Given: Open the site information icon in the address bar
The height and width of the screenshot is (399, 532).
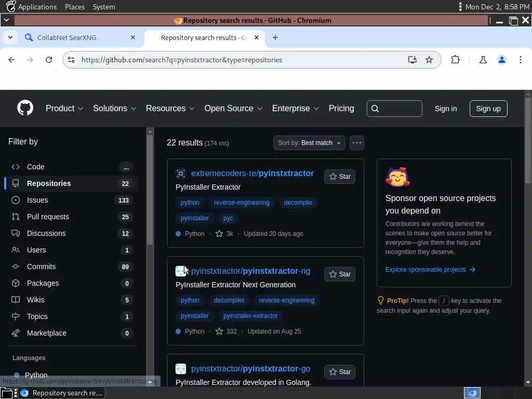Looking at the screenshot, I should (71, 60).
